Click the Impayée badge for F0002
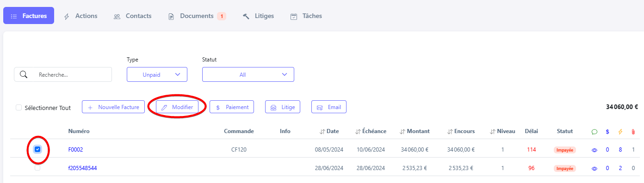Viewport: 644px width, 183px height. point(565,150)
